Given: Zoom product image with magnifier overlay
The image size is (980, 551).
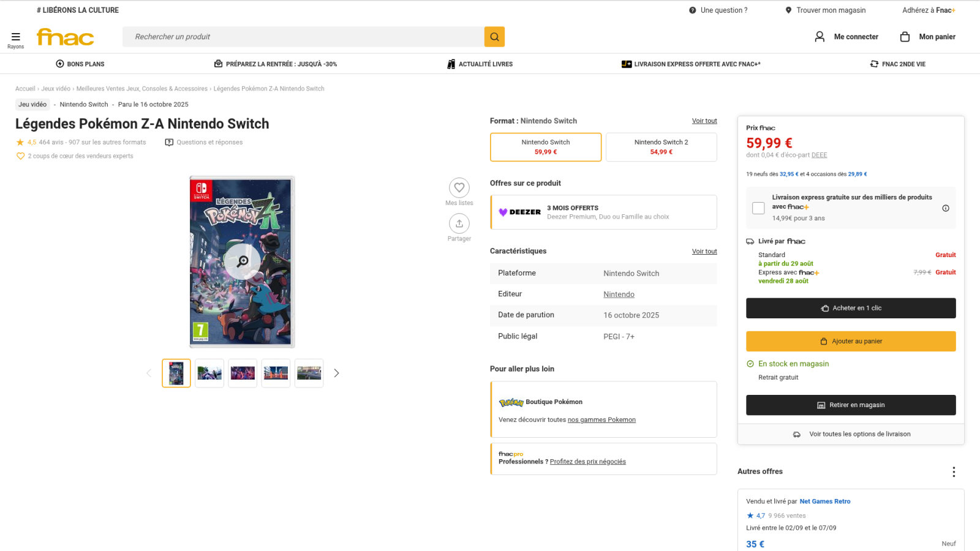Looking at the screenshot, I should tap(243, 261).
